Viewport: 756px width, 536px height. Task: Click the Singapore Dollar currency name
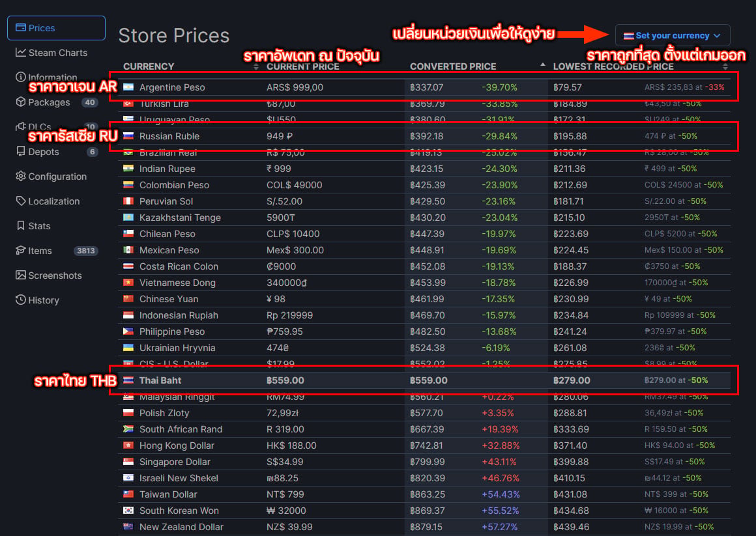coord(175,462)
